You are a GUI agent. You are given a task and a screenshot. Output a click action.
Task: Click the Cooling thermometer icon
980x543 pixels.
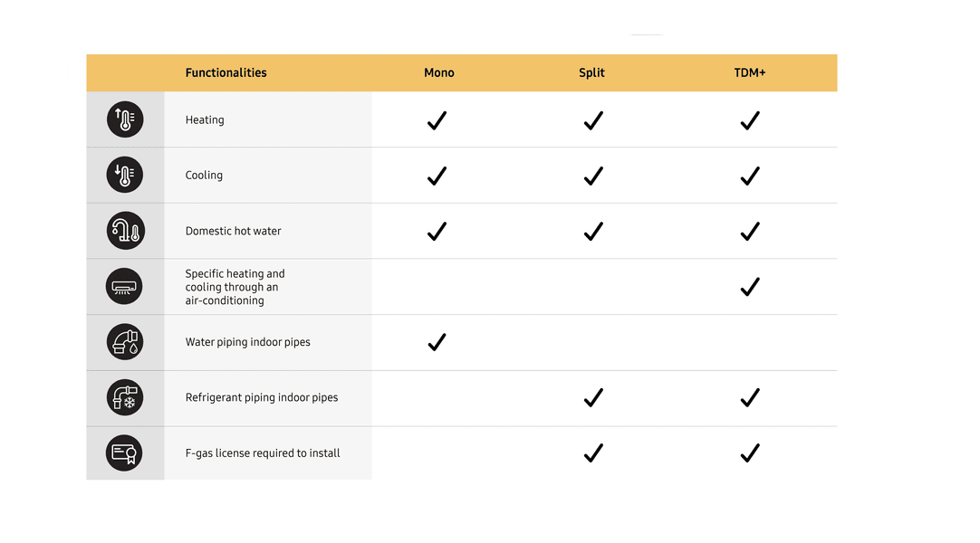(x=125, y=176)
